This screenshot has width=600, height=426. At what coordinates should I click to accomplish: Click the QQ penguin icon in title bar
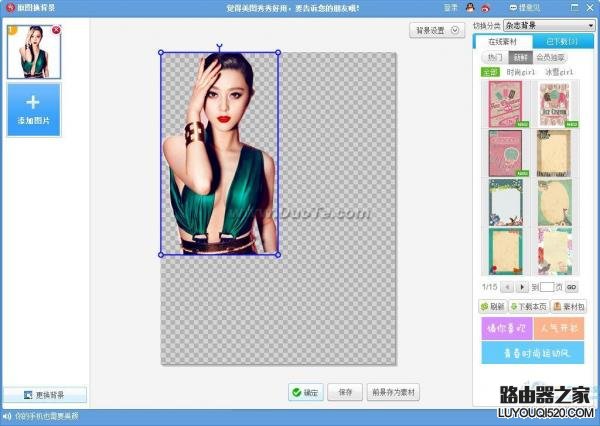pos(470,7)
